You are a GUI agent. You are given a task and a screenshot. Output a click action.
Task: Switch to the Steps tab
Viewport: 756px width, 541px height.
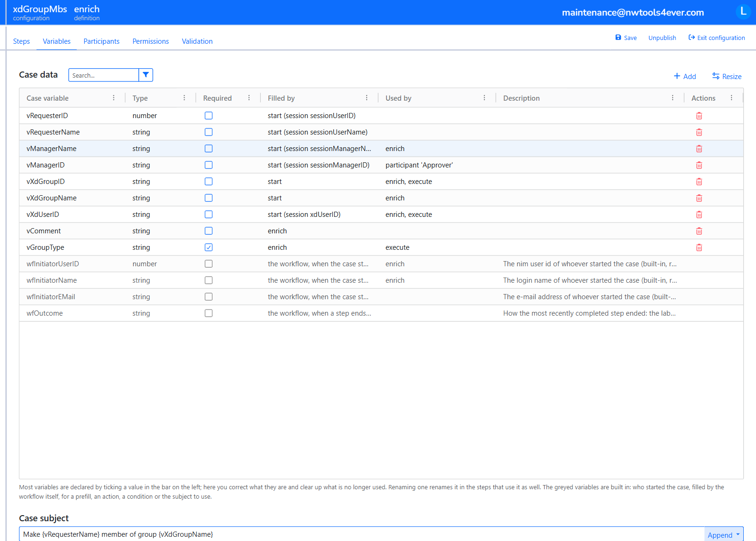(x=22, y=41)
